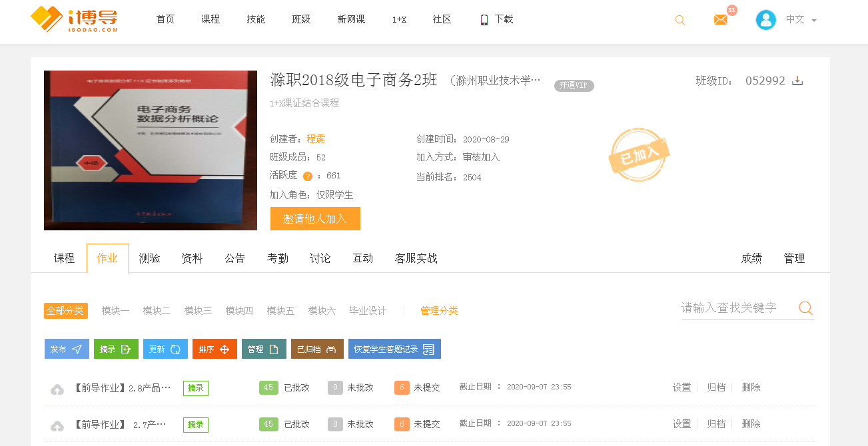Viewport: 868px width, 446px height.
Task: Filter by 模块三 category
Action: [198, 311]
